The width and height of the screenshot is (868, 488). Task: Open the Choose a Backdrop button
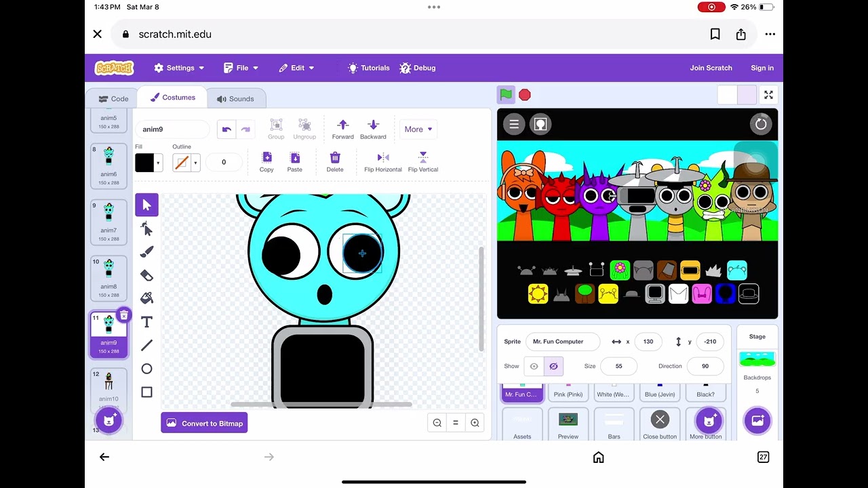point(757,420)
